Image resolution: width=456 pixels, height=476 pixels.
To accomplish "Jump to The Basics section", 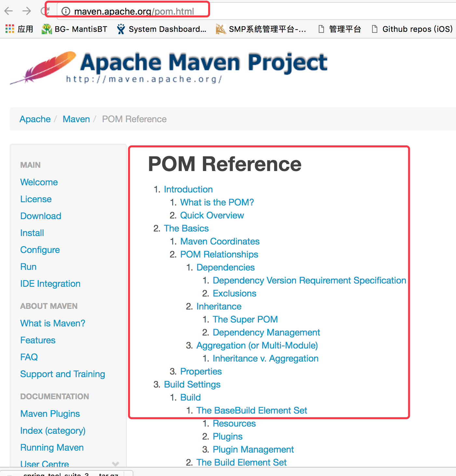I will tap(186, 228).
